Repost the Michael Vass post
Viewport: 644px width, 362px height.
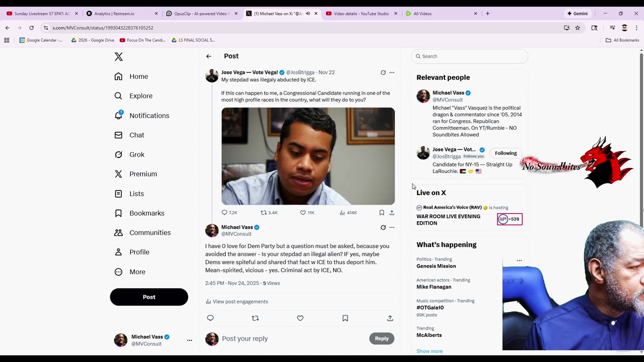(255, 318)
